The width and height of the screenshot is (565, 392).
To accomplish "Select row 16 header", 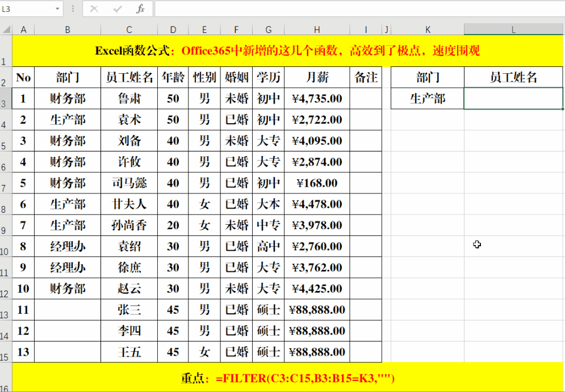I will [6, 377].
